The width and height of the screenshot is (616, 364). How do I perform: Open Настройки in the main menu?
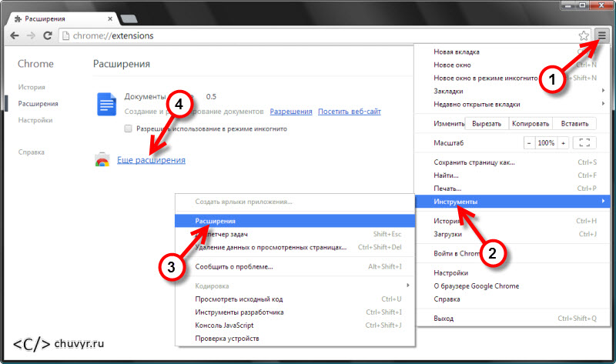[511, 273]
